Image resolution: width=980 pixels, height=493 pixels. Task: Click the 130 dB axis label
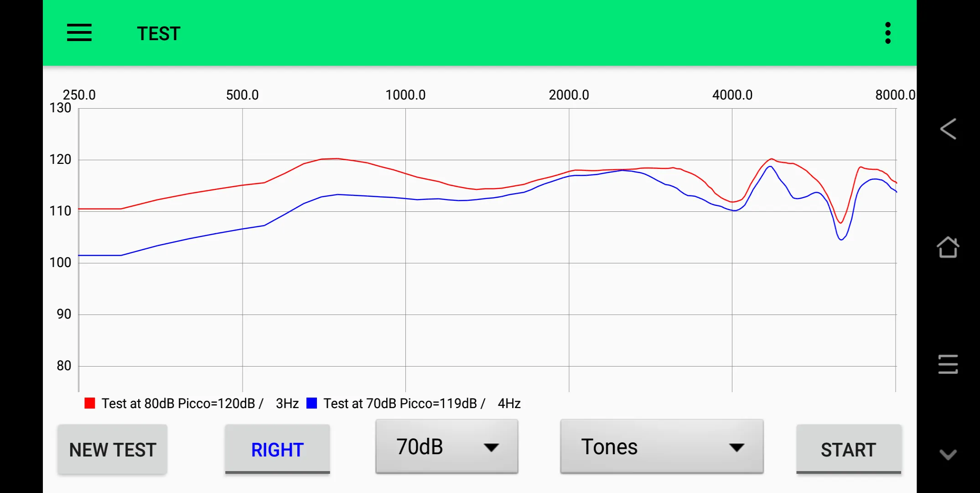click(x=60, y=108)
